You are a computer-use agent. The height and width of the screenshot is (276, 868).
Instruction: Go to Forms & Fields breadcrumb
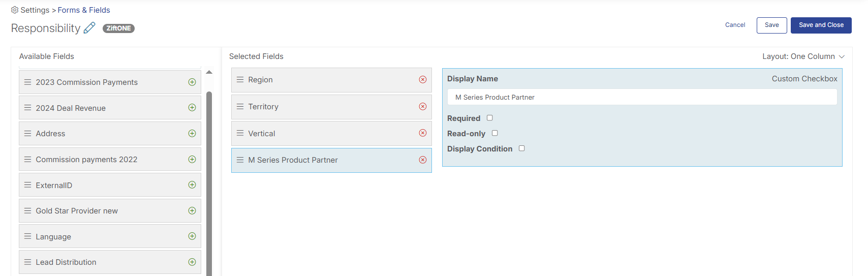84,10
